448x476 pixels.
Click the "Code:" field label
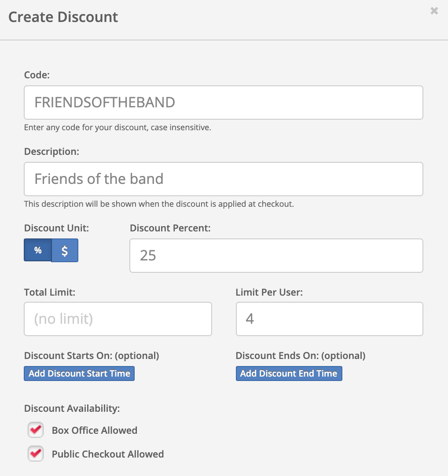[x=37, y=75]
